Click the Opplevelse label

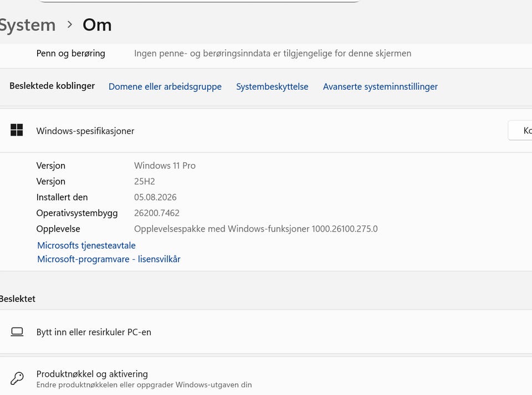pyautogui.click(x=58, y=229)
